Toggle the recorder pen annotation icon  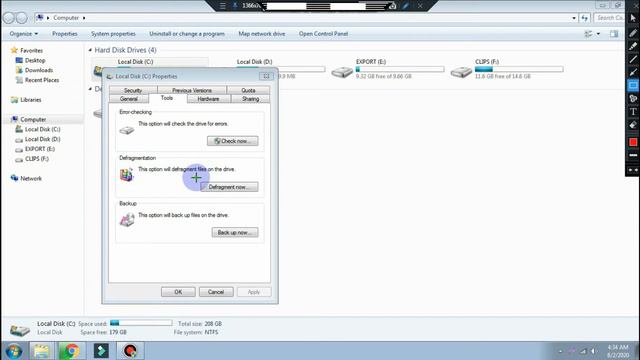click(406, 6)
